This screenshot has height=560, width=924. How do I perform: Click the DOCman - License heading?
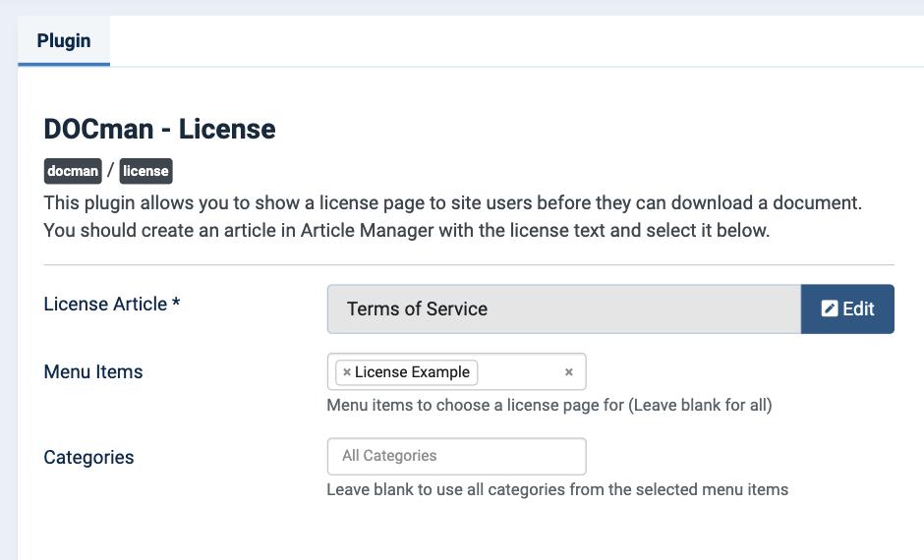(159, 129)
